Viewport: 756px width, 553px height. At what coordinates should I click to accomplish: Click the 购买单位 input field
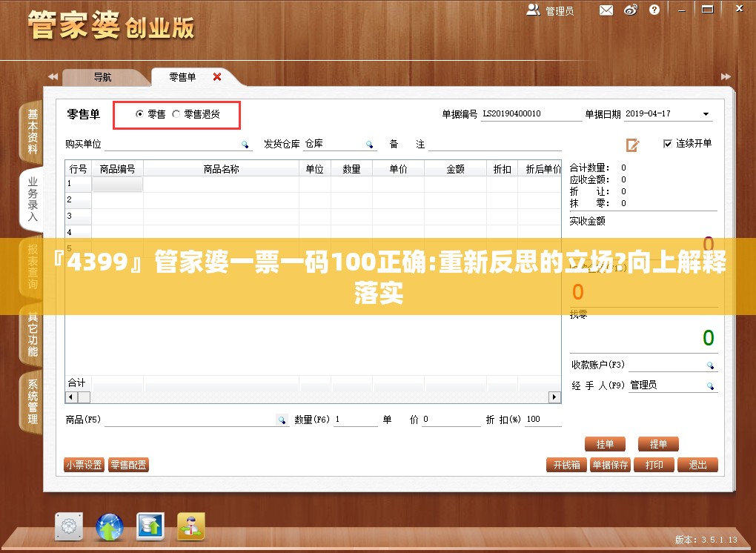point(178,144)
